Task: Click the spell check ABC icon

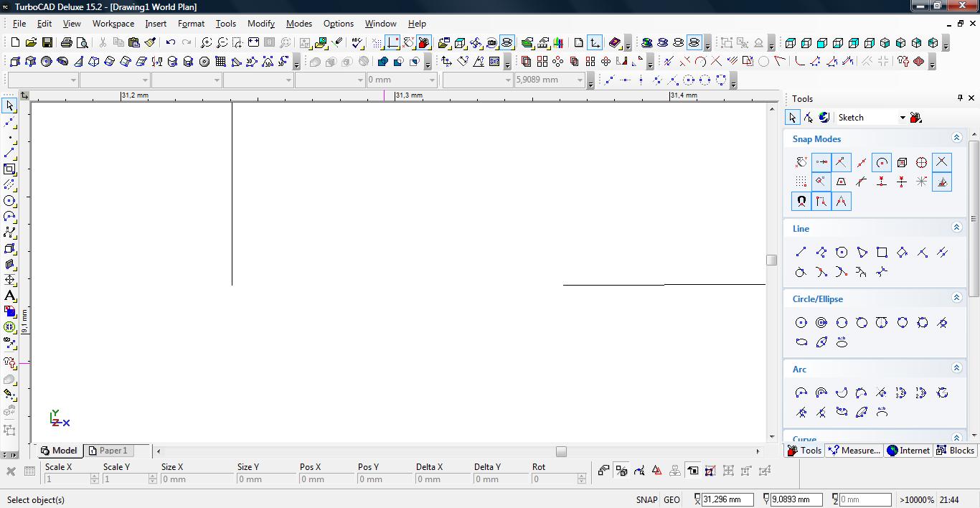Action: 357,43
